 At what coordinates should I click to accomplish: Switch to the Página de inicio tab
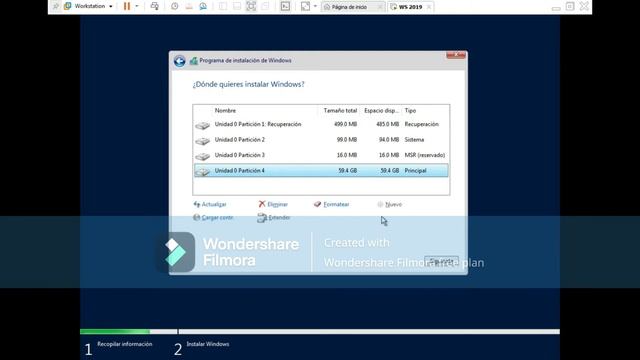tap(349, 7)
